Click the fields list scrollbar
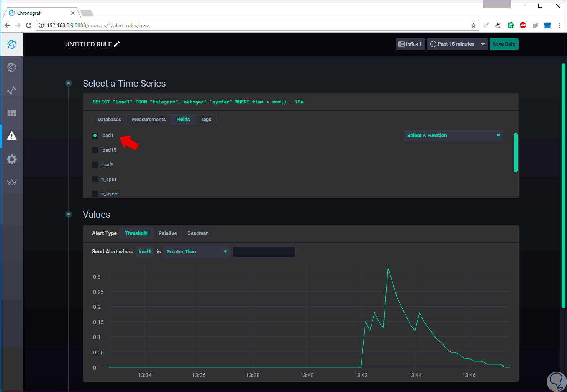 pos(516,153)
